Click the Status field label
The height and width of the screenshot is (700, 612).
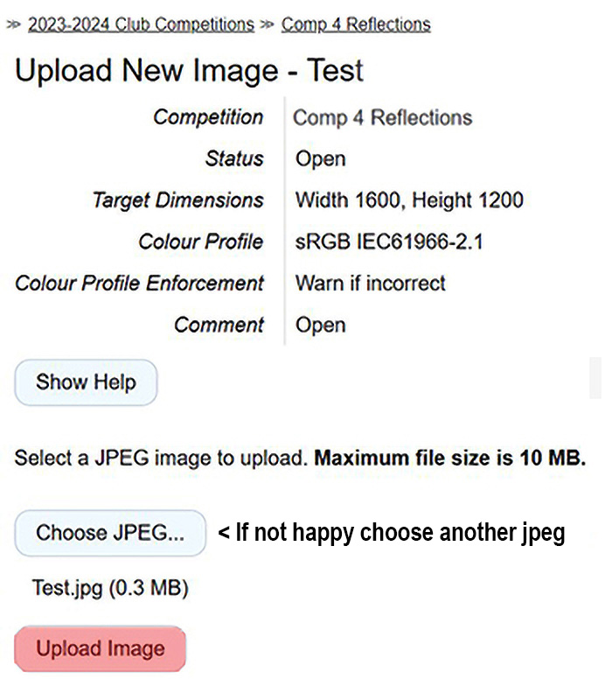point(233,158)
